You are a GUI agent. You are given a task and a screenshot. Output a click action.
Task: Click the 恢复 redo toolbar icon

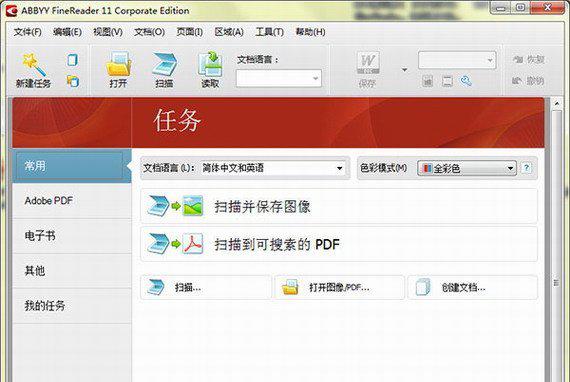click(x=528, y=59)
